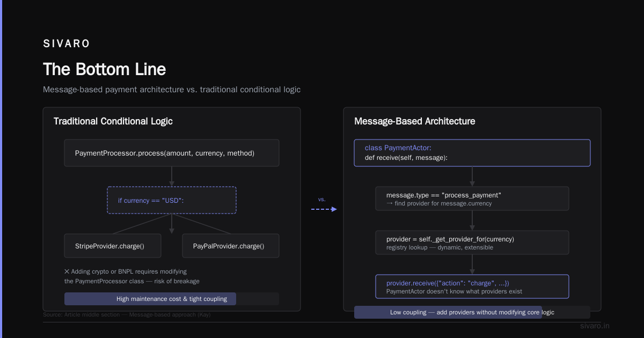The width and height of the screenshot is (644, 338).
Task: Select the subtitle about message-based payment architecture
Action: click(172, 90)
